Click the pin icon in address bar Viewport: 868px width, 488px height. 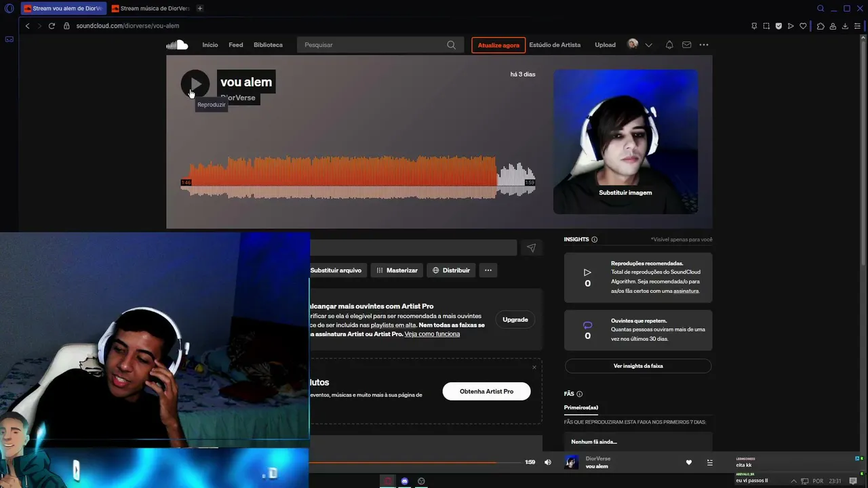(x=754, y=26)
